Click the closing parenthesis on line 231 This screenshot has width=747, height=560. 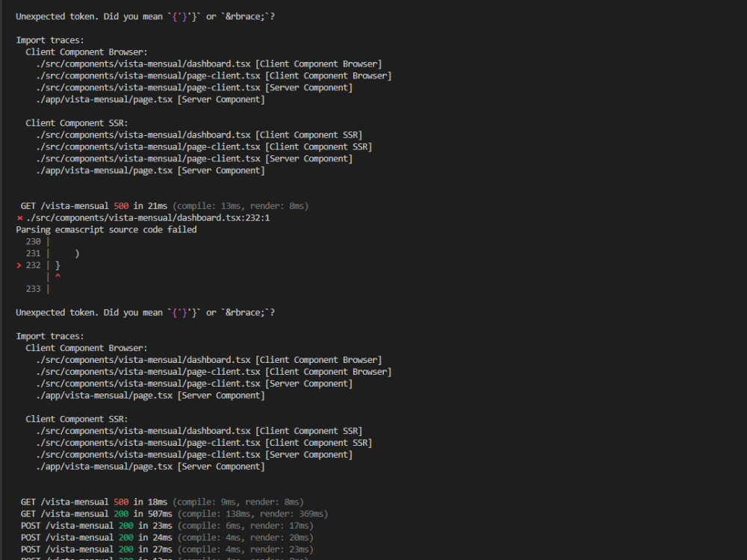click(x=77, y=253)
